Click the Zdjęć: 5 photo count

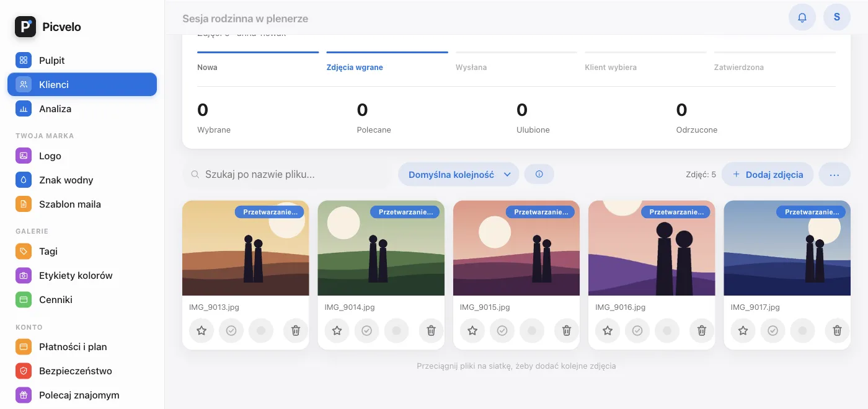[701, 175]
